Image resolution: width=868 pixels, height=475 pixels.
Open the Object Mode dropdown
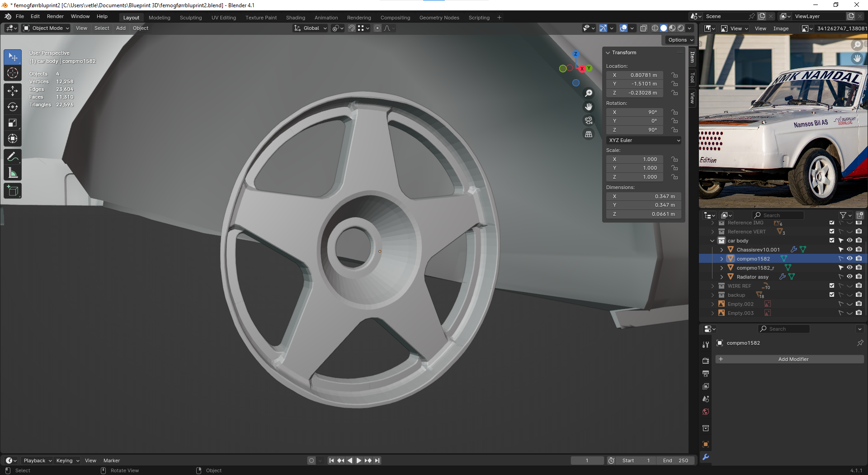click(x=46, y=28)
